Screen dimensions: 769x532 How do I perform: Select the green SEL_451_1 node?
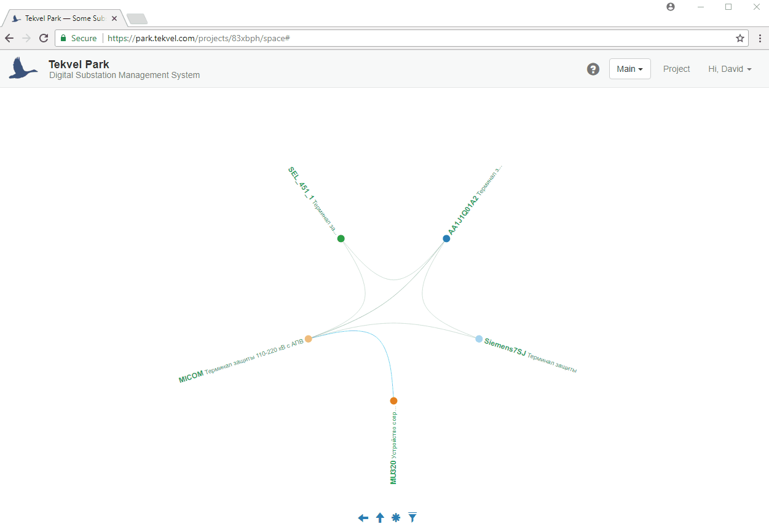coord(341,238)
